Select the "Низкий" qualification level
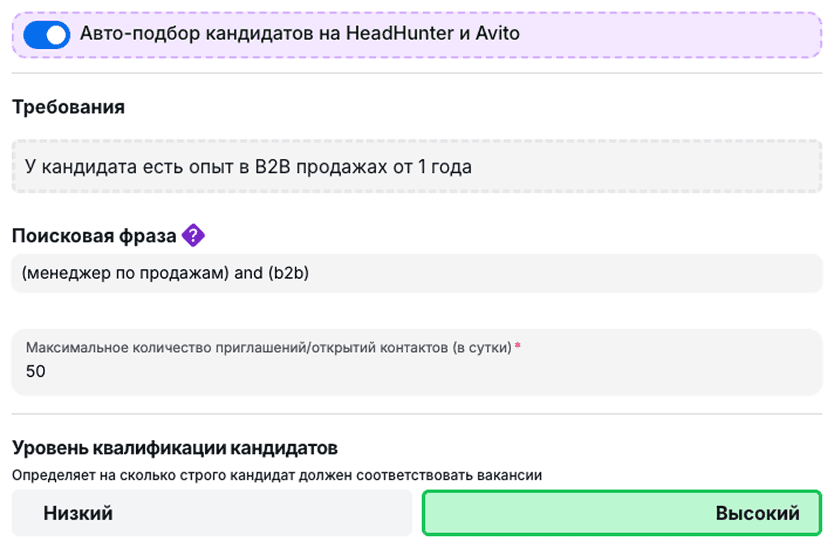The width and height of the screenshot is (834, 549). coord(212,513)
